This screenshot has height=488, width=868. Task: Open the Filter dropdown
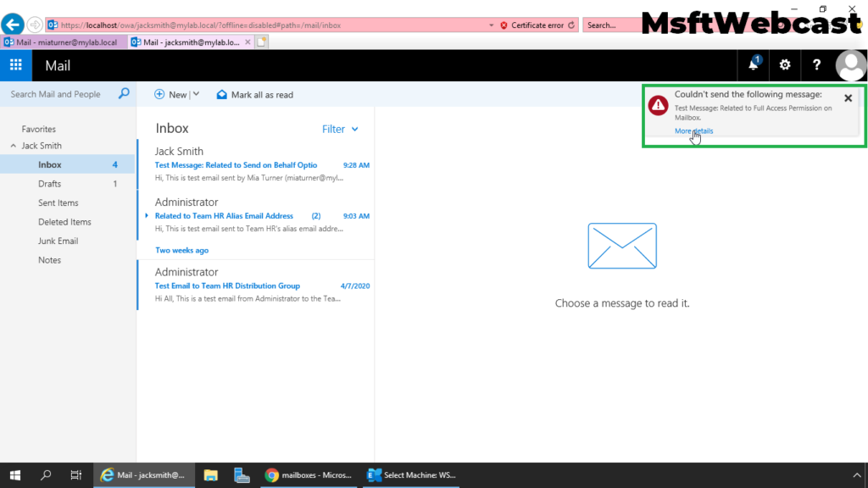click(341, 129)
